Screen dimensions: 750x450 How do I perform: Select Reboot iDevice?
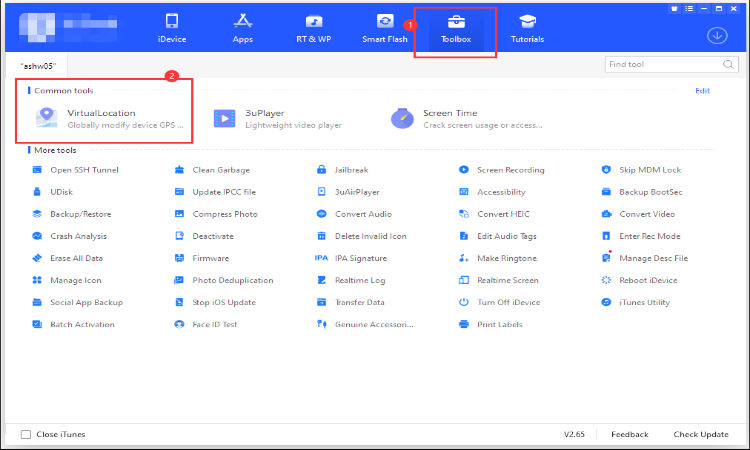point(640,280)
